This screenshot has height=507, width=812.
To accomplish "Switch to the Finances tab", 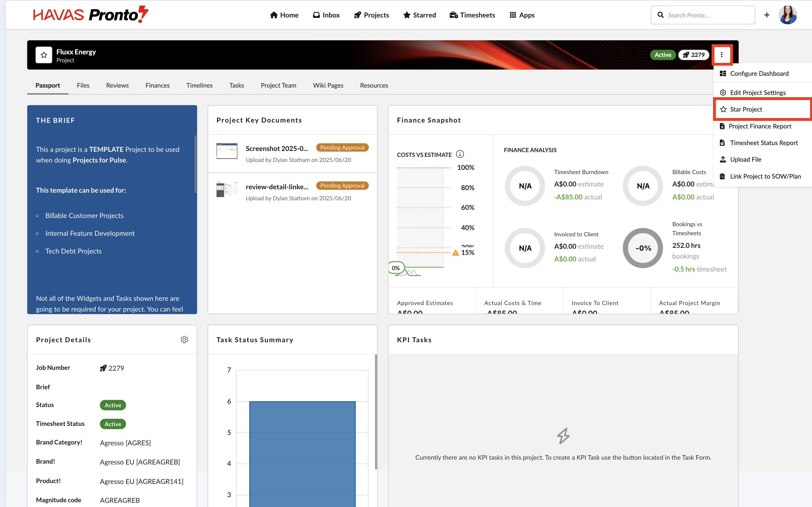I will click(157, 85).
